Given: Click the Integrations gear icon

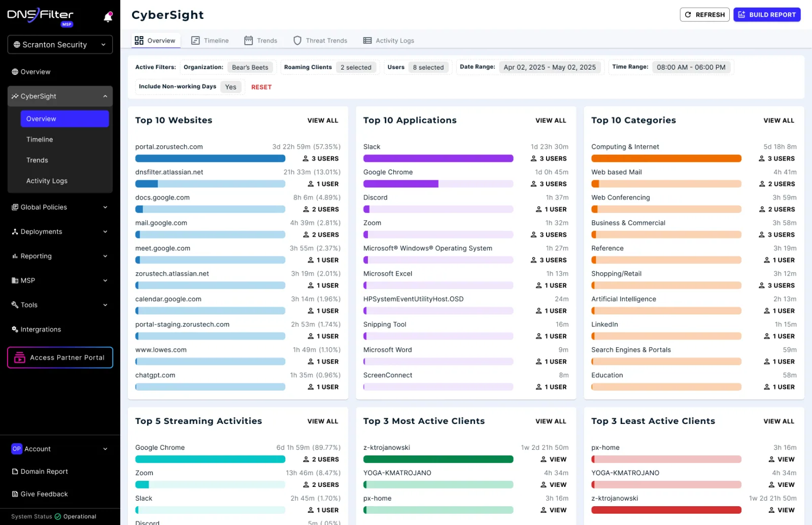Looking at the screenshot, I should pyautogui.click(x=15, y=330).
